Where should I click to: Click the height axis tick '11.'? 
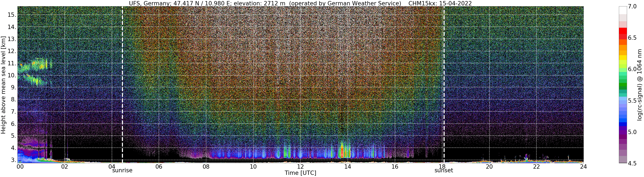[x=12, y=63]
